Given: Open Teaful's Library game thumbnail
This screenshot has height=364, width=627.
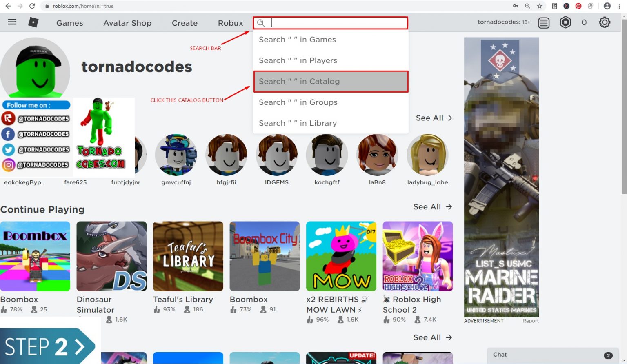Looking at the screenshot, I should [188, 256].
